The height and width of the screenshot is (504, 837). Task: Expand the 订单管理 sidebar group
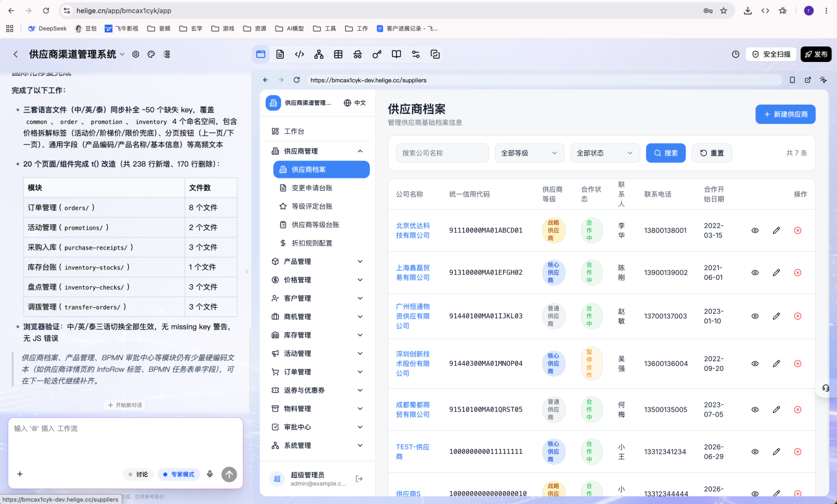click(x=317, y=371)
